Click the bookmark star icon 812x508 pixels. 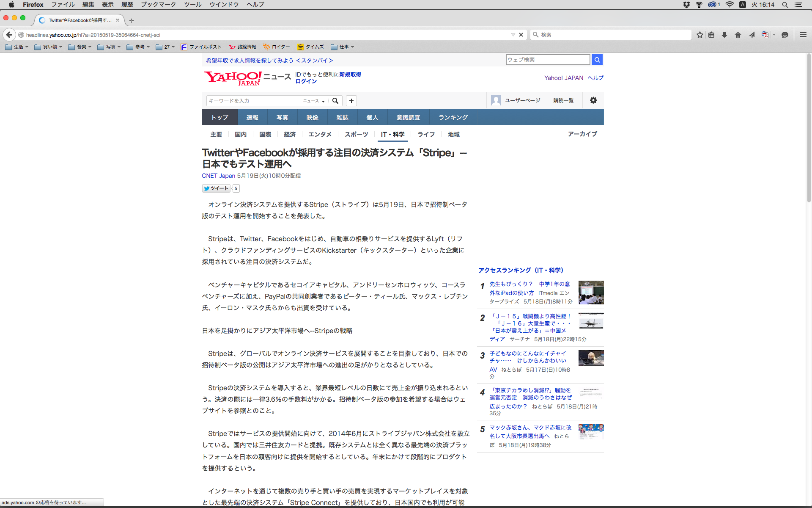tap(700, 35)
